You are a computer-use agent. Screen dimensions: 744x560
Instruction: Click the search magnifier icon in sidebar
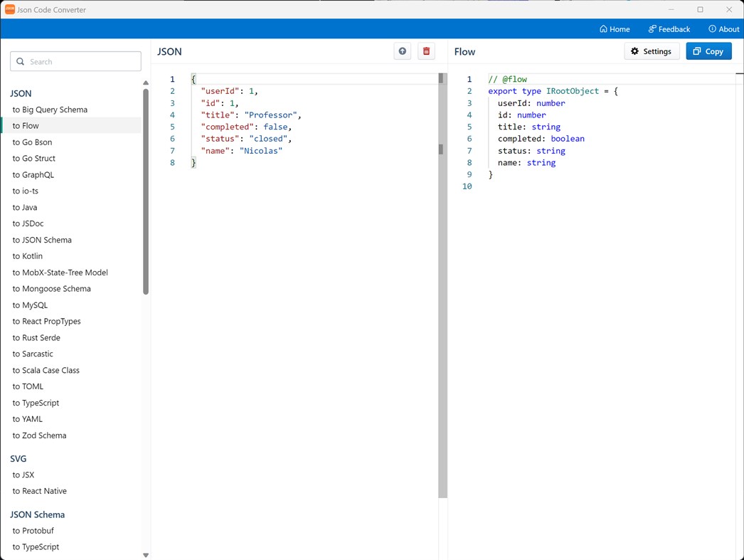(19, 61)
